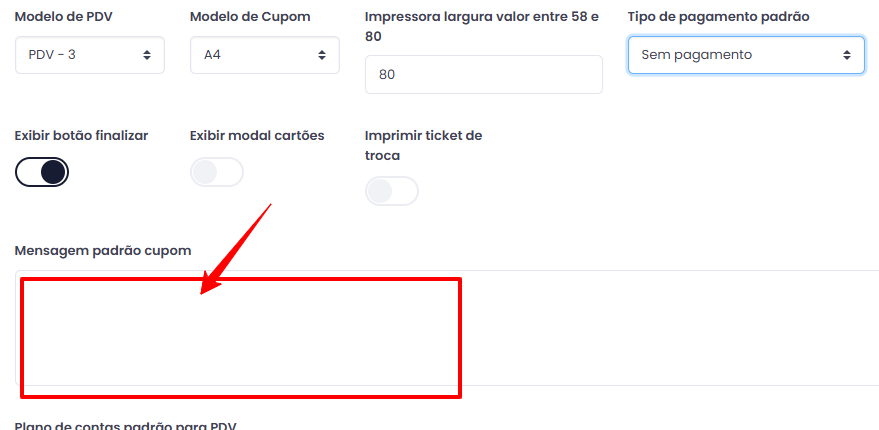
Task: Disable the Exibir botão finalizar switch
Action: click(x=42, y=172)
